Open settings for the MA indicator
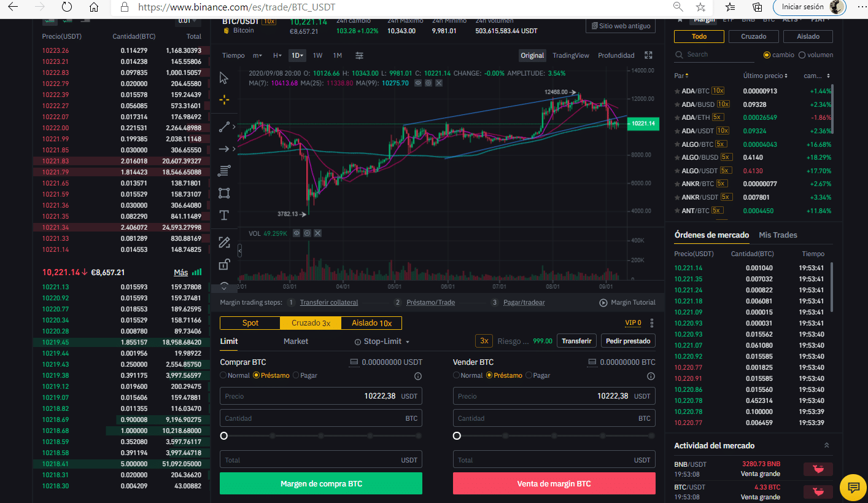The height and width of the screenshot is (503, 868). pyautogui.click(x=428, y=83)
